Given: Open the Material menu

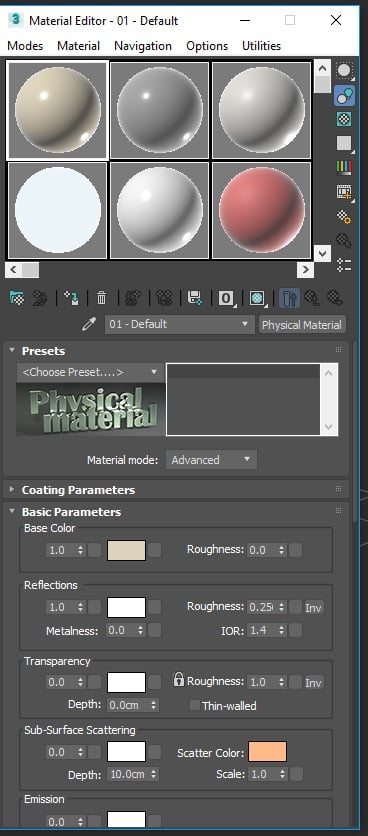Looking at the screenshot, I should click(x=78, y=46).
